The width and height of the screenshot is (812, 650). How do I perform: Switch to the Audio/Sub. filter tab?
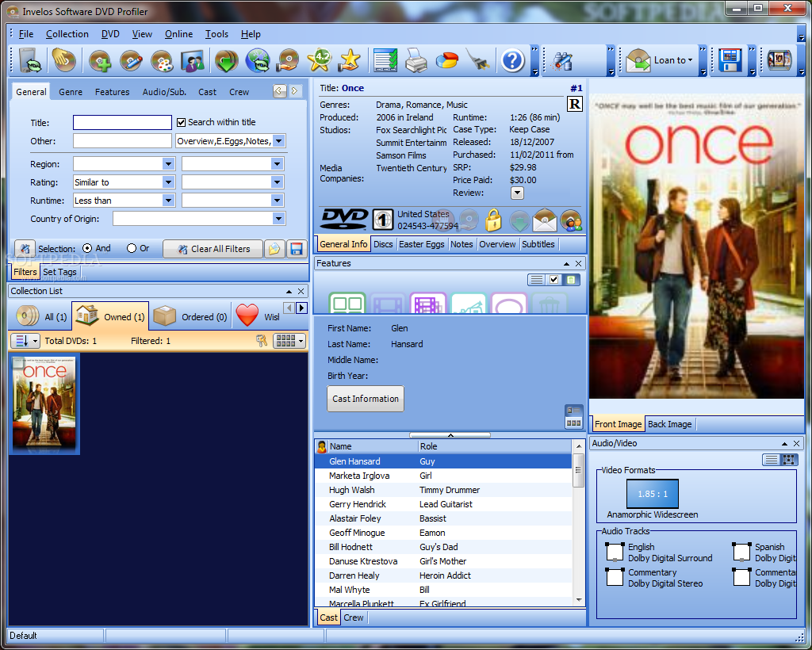(164, 92)
